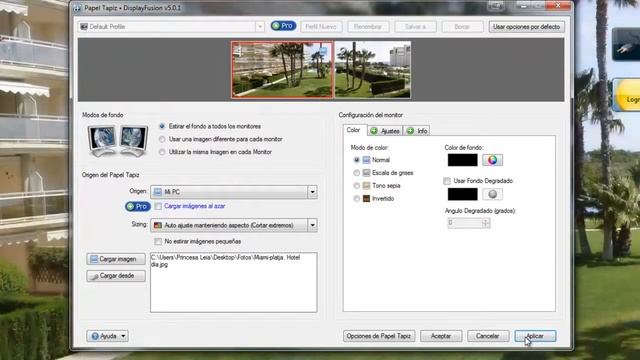This screenshot has height=360, width=640.
Task: Click the black Color de fondo swatch
Action: pyautogui.click(x=462, y=160)
